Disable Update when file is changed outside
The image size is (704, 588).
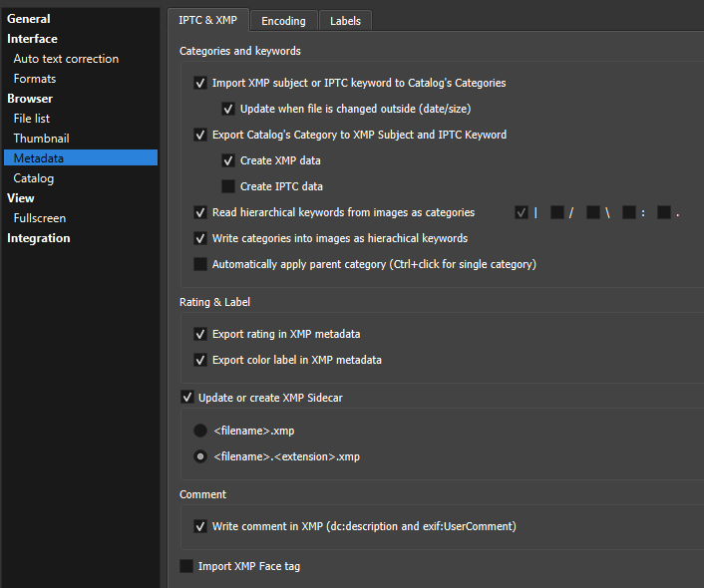(228, 110)
